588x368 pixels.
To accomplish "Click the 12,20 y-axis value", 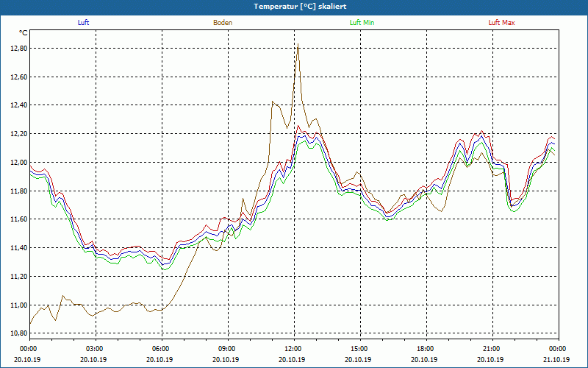I will click(x=19, y=134).
